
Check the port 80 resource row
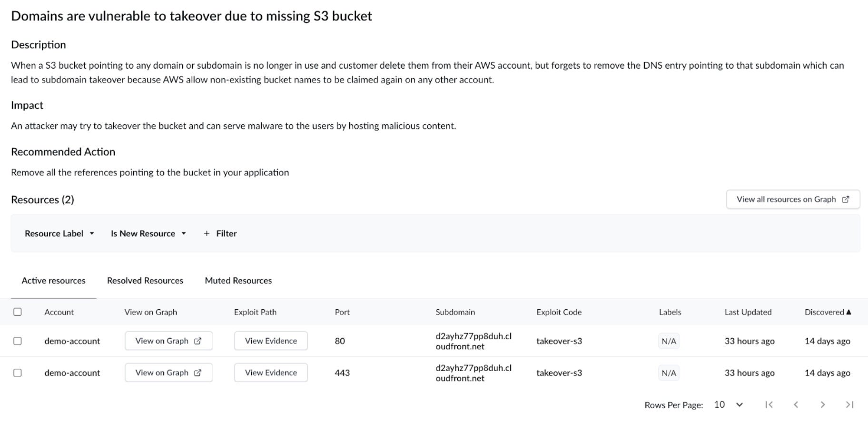(x=18, y=341)
